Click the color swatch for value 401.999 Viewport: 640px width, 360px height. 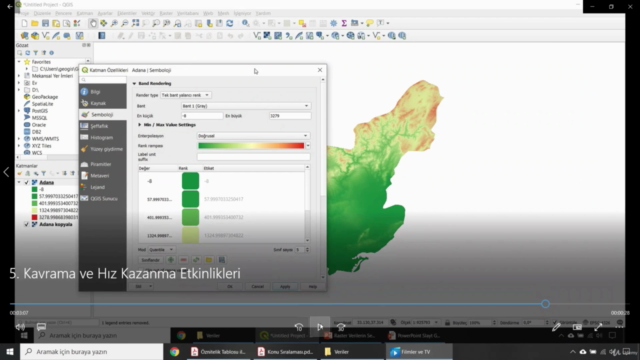pos(190,217)
